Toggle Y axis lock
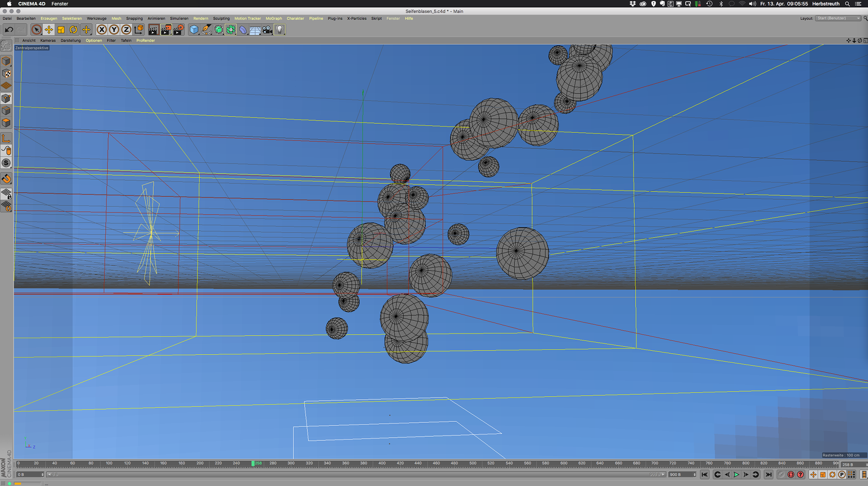Screen dimensions: 868x486 (114, 30)
